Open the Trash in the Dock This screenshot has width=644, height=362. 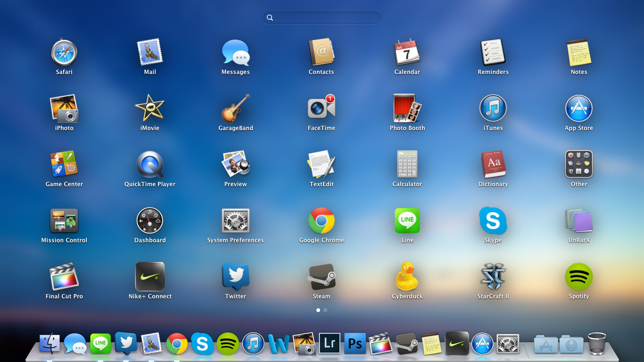point(597,344)
